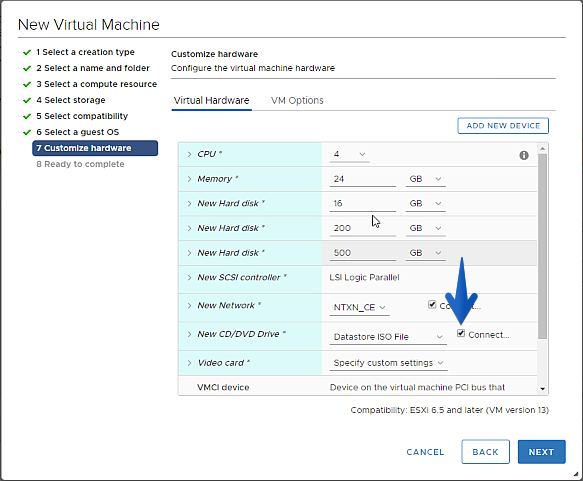Click the ADD NEW DEVICE button
This screenshot has width=583, height=481.
(x=503, y=126)
